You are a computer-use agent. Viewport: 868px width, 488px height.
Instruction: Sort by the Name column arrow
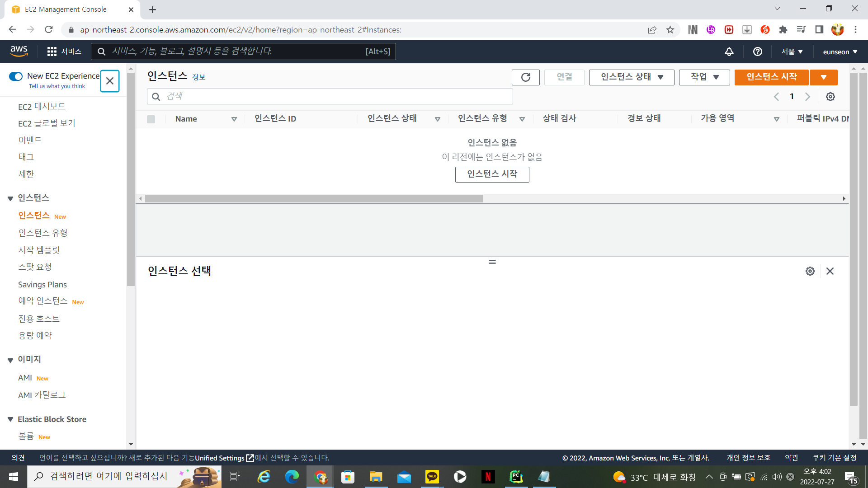click(234, 119)
